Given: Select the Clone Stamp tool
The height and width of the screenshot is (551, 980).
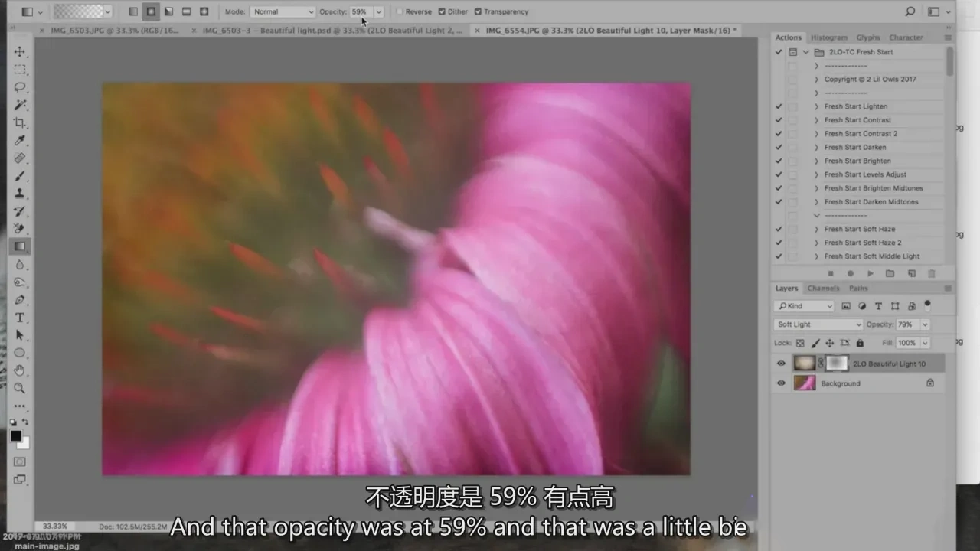Looking at the screenshot, I should tap(20, 194).
